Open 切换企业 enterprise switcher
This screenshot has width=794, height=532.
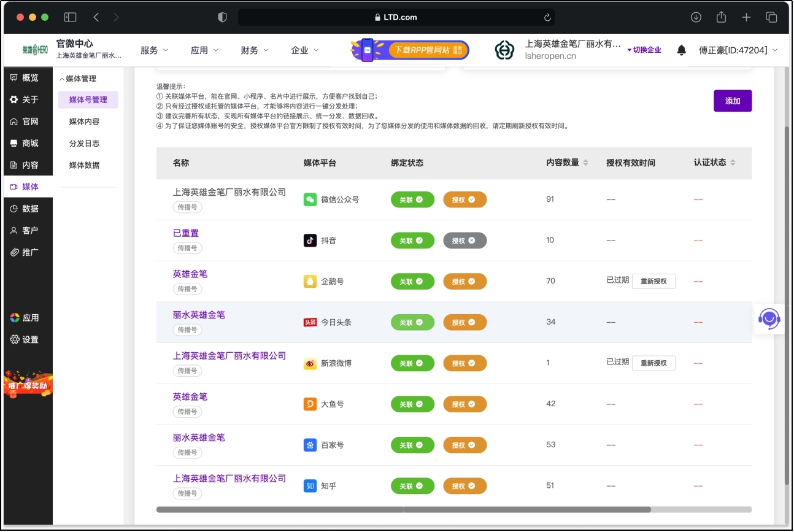[644, 50]
